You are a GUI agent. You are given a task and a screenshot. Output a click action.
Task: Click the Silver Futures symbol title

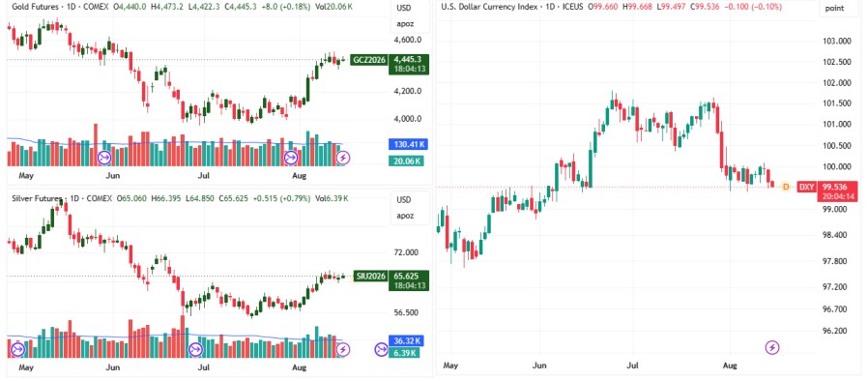coord(35,197)
